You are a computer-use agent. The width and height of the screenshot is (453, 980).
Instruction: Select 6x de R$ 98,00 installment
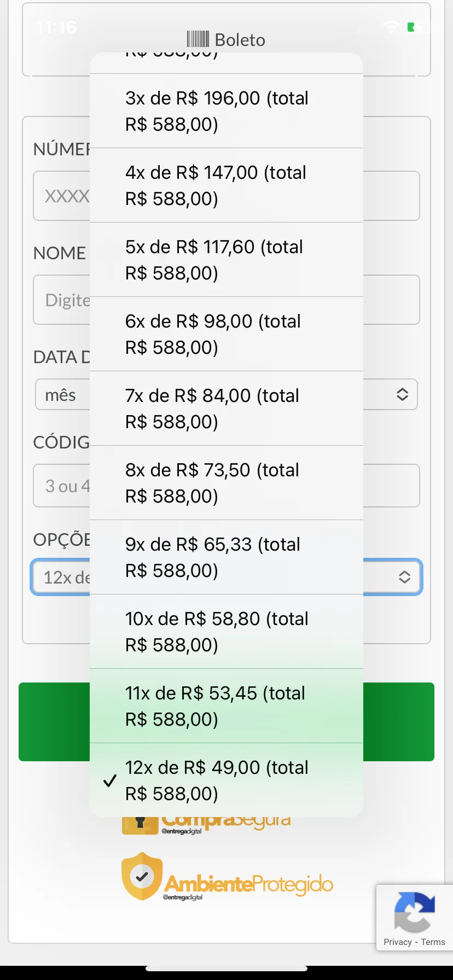coord(226,334)
